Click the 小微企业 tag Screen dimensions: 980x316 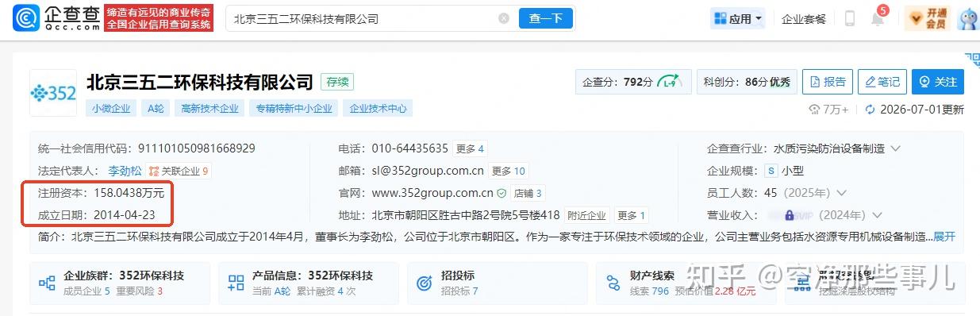point(111,109)
